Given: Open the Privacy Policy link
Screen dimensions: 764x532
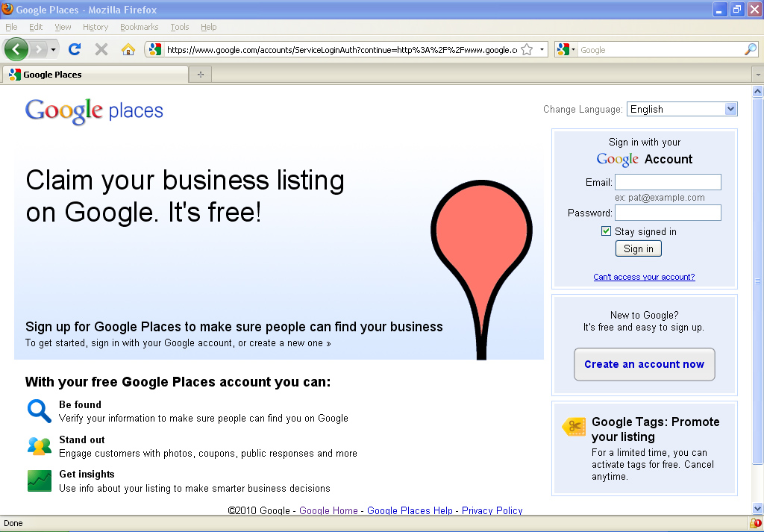Looking at the screenshot, I should [x=492, y=510].
